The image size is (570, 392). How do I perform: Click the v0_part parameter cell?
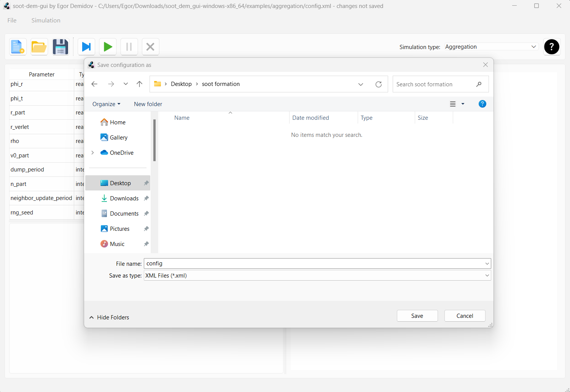click(41, 156)
